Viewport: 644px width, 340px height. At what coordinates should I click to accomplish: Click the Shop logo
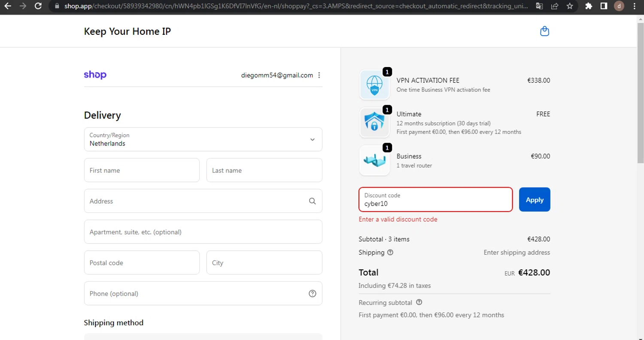point(95,75)
